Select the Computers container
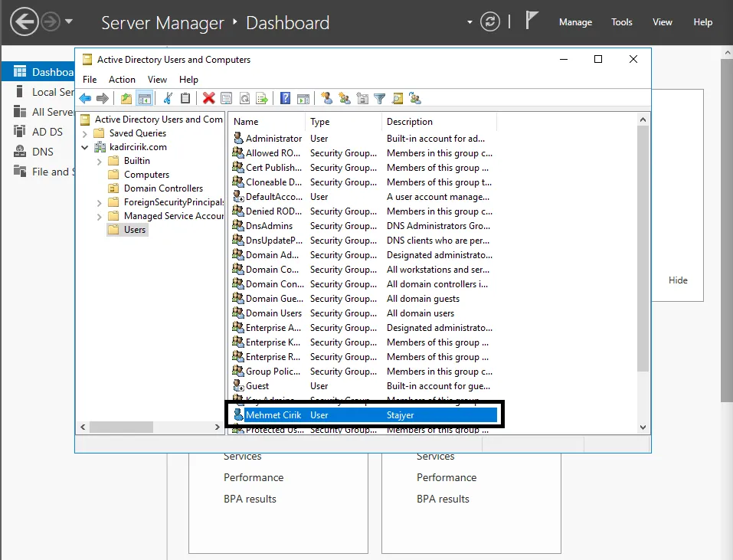The height and width of the screenshot is (560, 733). pyautogui.click(x=146, y=175)
